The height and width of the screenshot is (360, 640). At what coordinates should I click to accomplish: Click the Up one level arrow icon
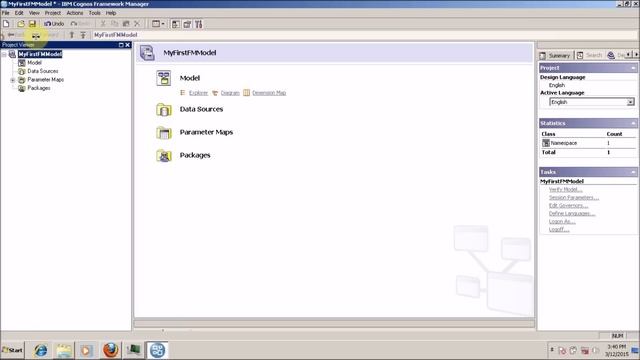(71, 35)
